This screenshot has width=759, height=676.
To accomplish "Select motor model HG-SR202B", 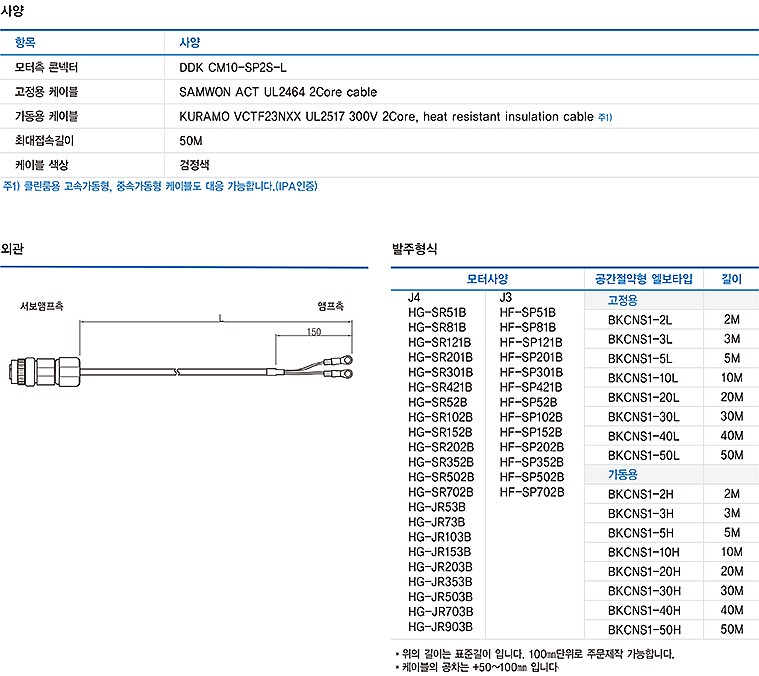I will (x=441, y=447).
